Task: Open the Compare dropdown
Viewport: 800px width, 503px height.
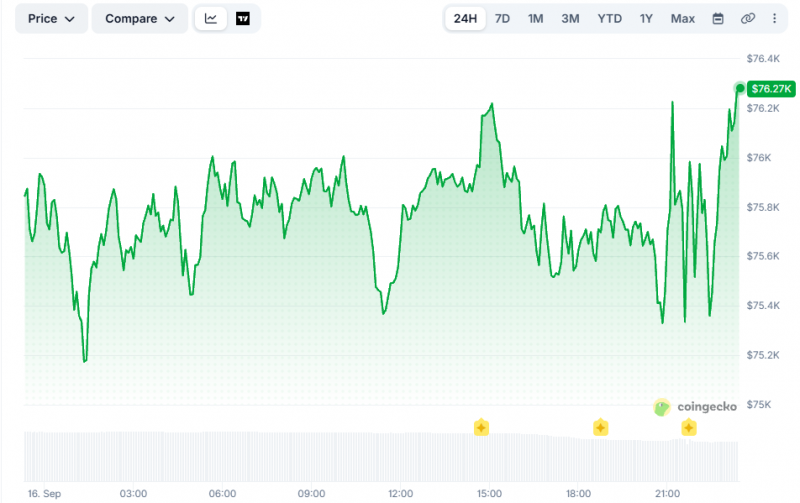Action: coord(140,19)
